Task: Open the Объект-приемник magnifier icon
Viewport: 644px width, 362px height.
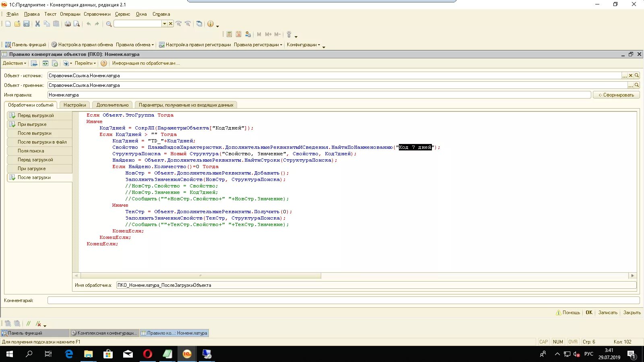Action: (x=637, y=85)
